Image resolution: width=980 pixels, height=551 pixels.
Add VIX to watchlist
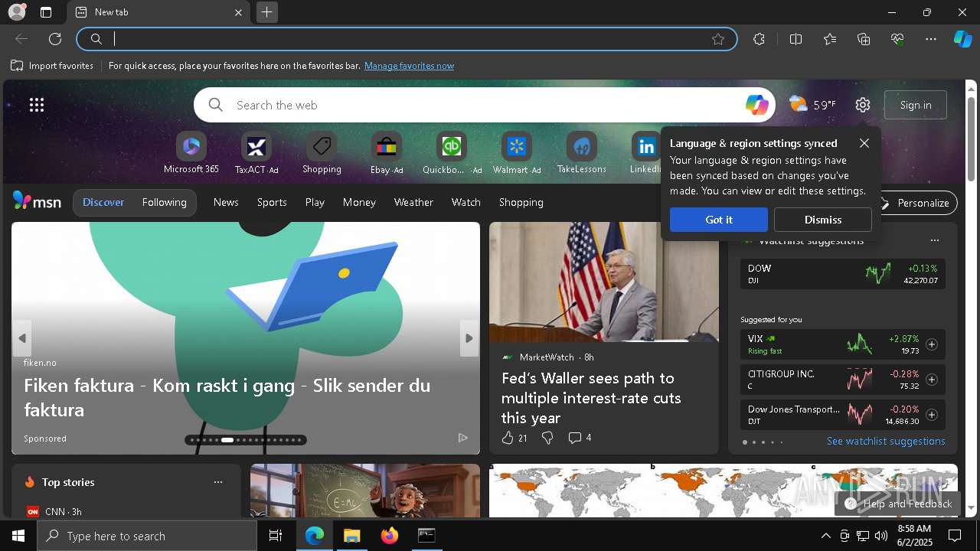932,344
